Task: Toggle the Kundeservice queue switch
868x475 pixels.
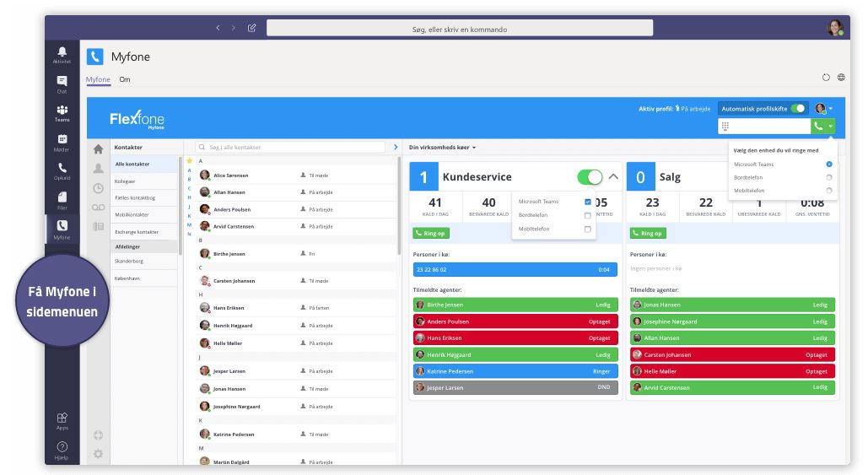Action: tap(590, 177)
